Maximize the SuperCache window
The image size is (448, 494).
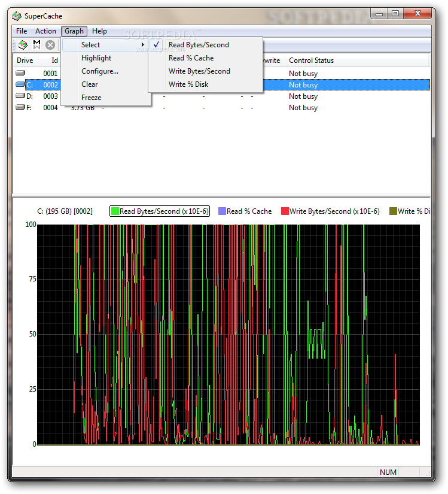pyautogui.click(x=395, y=14)
